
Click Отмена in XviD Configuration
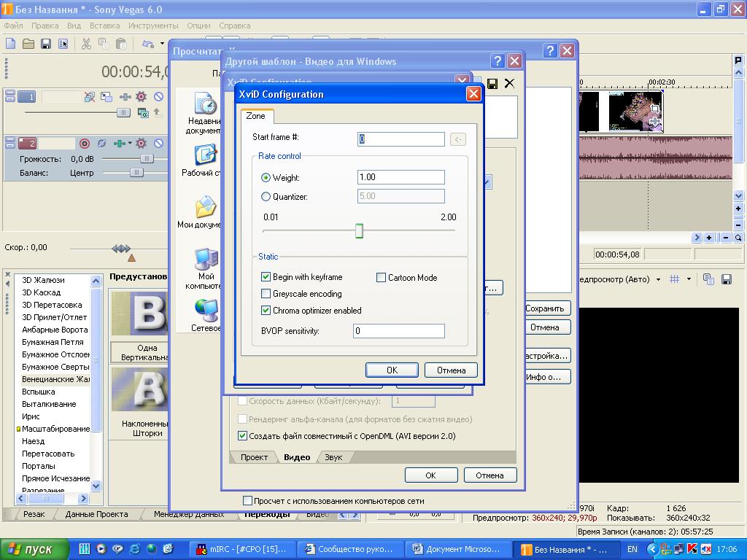pos(451,370)
